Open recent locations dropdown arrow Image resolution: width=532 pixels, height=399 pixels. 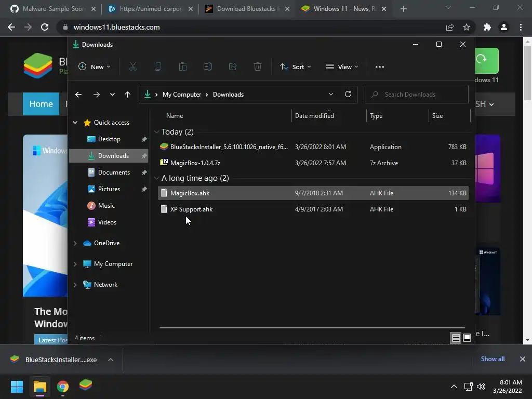tap(112, 95)
